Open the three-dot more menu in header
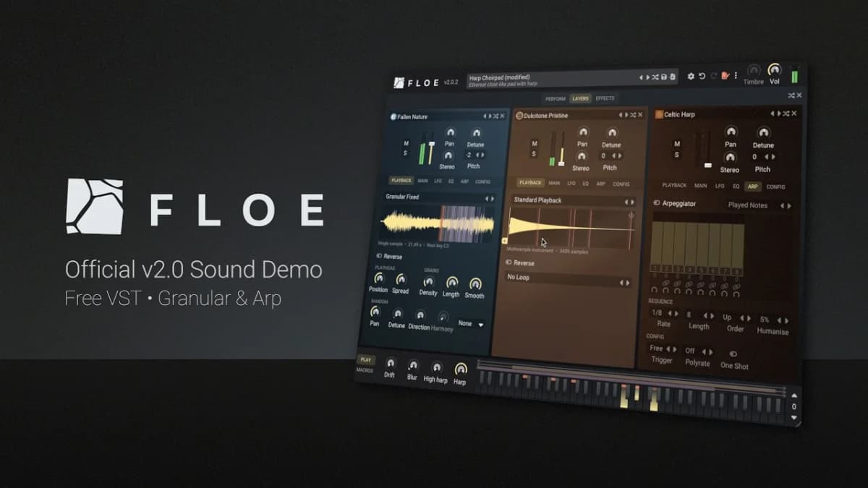Viewport: 868px width, 488px height. tap(736, 75)
